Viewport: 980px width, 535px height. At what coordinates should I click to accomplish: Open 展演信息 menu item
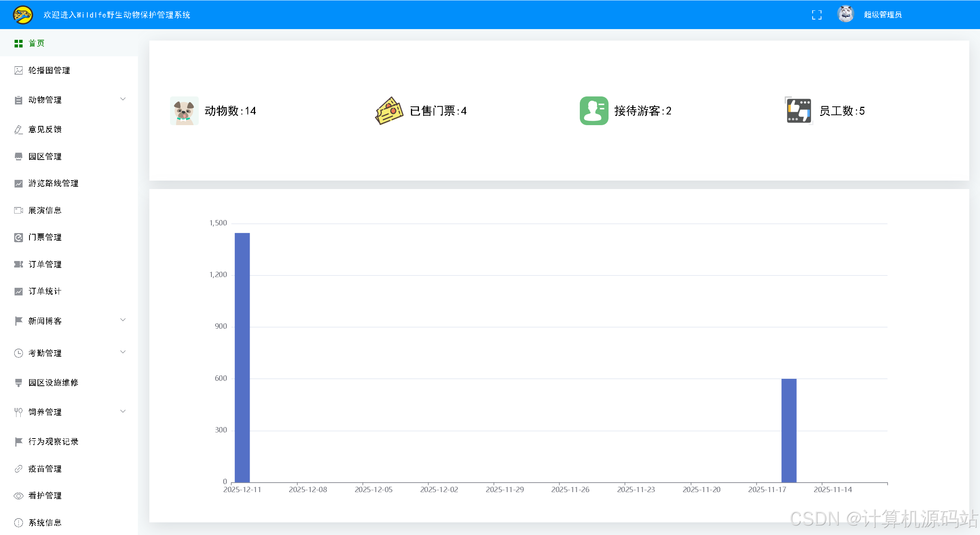[x=69, y=210]
